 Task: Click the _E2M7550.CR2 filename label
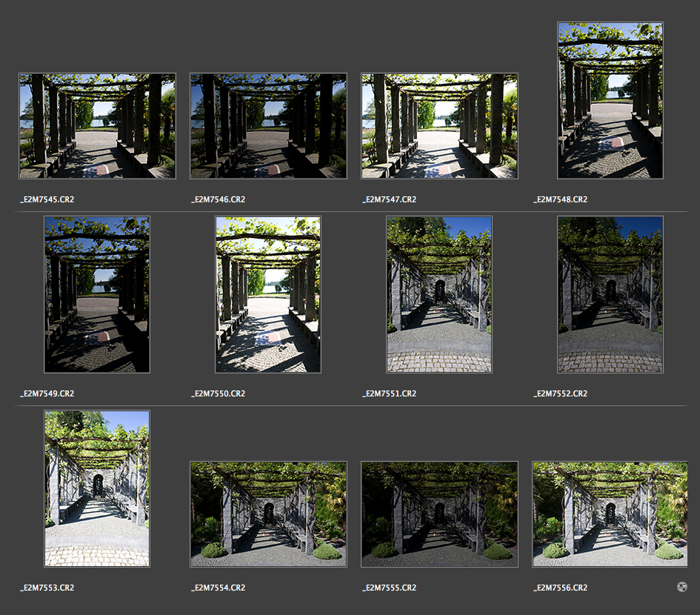click(x=218, y=393)
